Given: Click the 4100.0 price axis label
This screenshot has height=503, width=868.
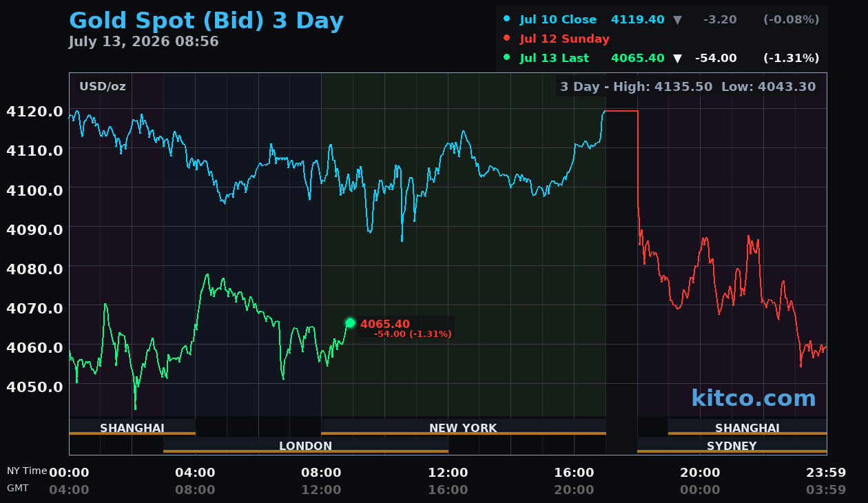Looking at the screenshot, I should pyautogui.click(x=34, y=189).
